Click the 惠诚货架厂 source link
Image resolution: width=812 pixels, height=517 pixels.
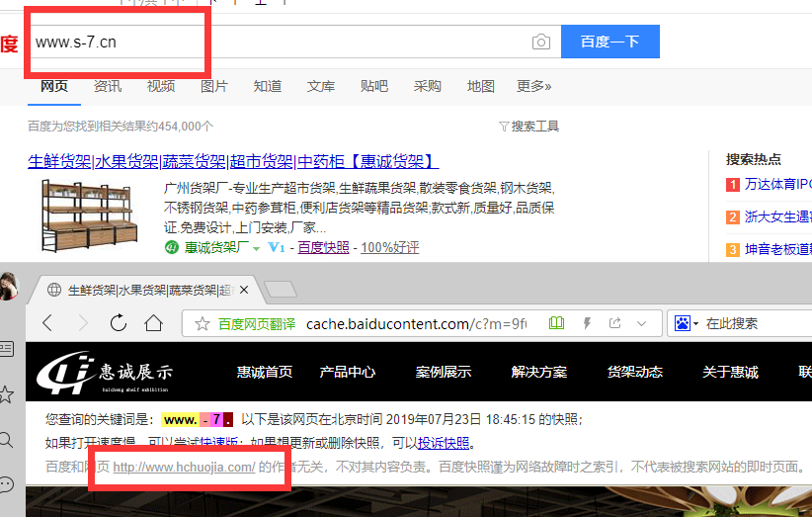[x=217, y=247]
